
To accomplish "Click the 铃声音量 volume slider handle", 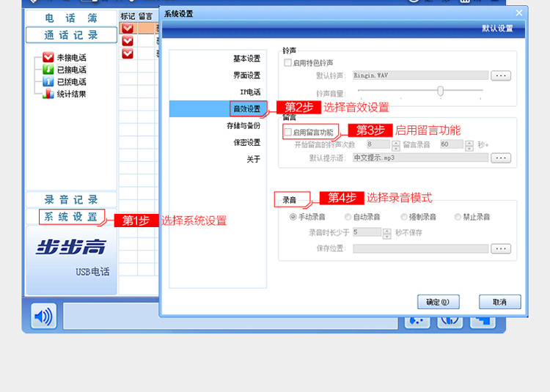I will pyautogui.click(x=440, y=91).
